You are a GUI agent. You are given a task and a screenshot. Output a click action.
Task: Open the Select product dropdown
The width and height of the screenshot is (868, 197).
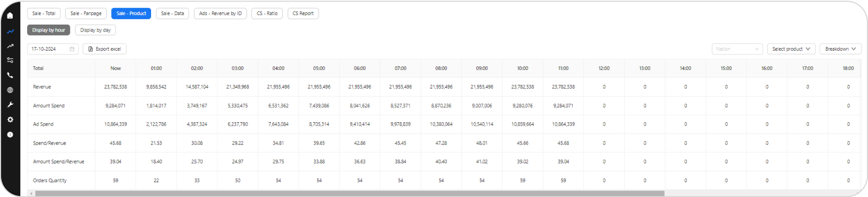[x=791, y=49]
